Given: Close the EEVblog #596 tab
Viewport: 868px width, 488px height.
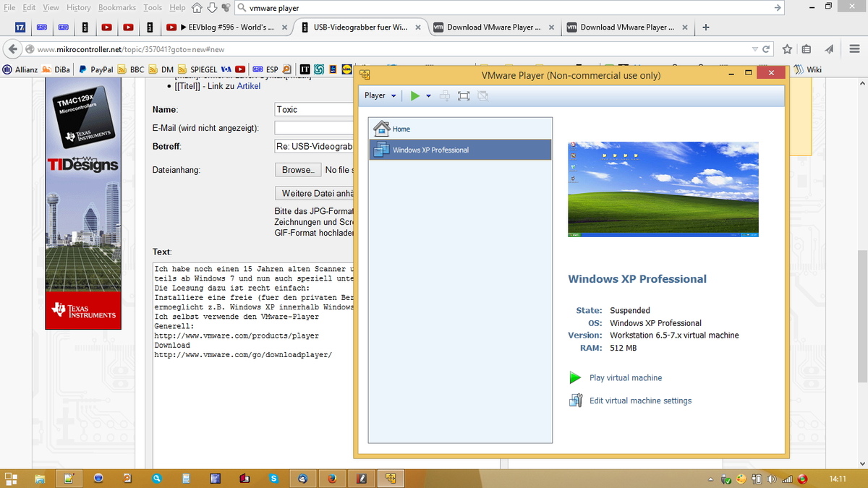Looking at the screenshot, I should pos(285,27).
